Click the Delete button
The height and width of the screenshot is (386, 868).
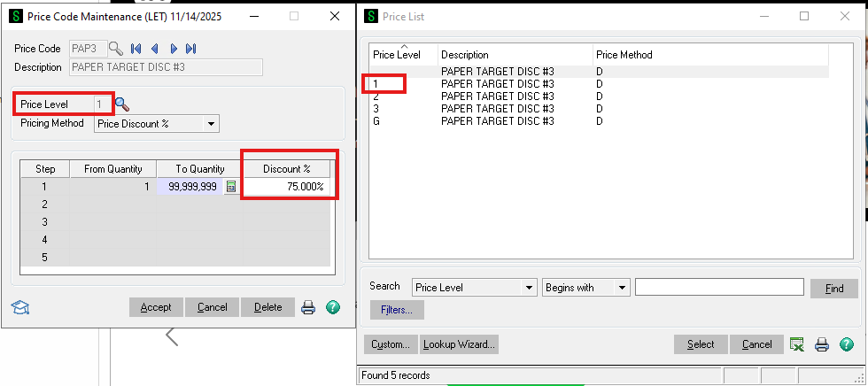267,307
